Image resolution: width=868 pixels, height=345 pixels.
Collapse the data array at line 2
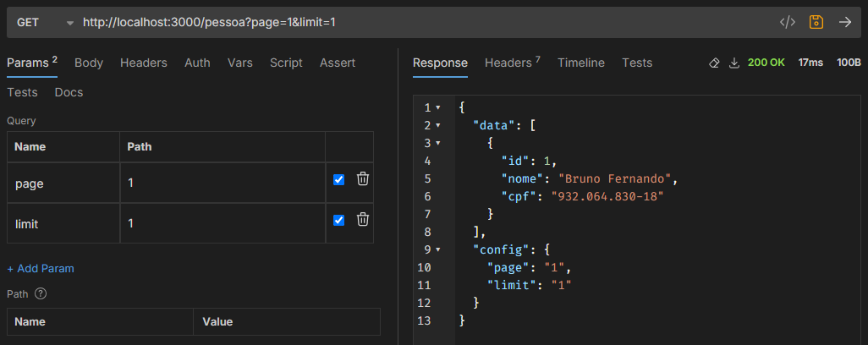pyautogui.click(x=438, y=126)
